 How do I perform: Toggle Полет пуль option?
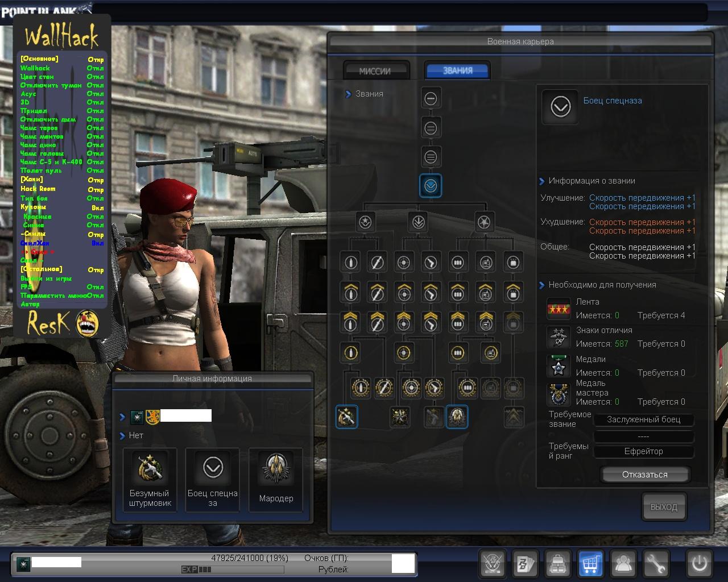61,170
